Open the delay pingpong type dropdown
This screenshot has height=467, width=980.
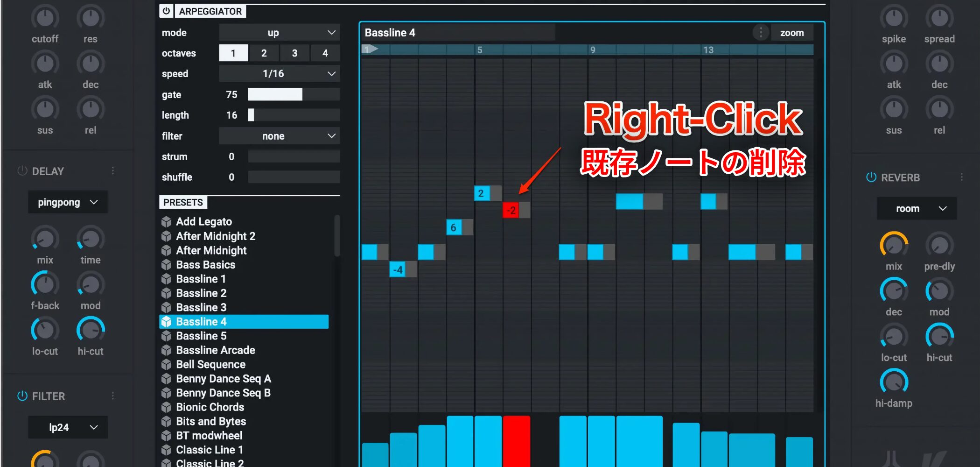click(68, 202)
